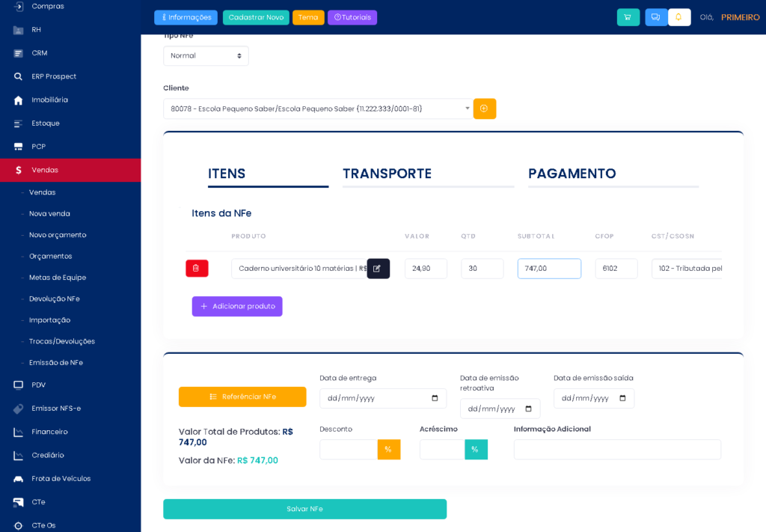Open calendar for Data de entrega
766x532 pixels.
[435, 398]
